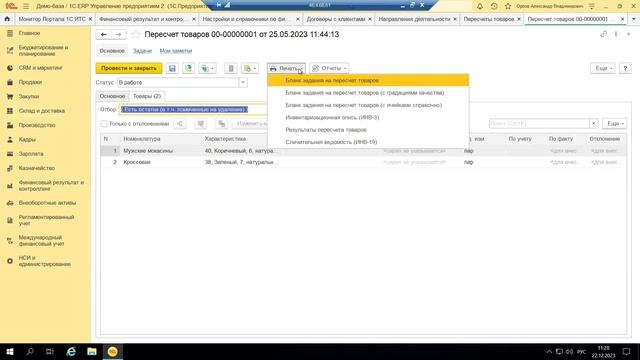Select the Кроссовки row
Viewport: 640px width, 360px height.
(362, 162)
